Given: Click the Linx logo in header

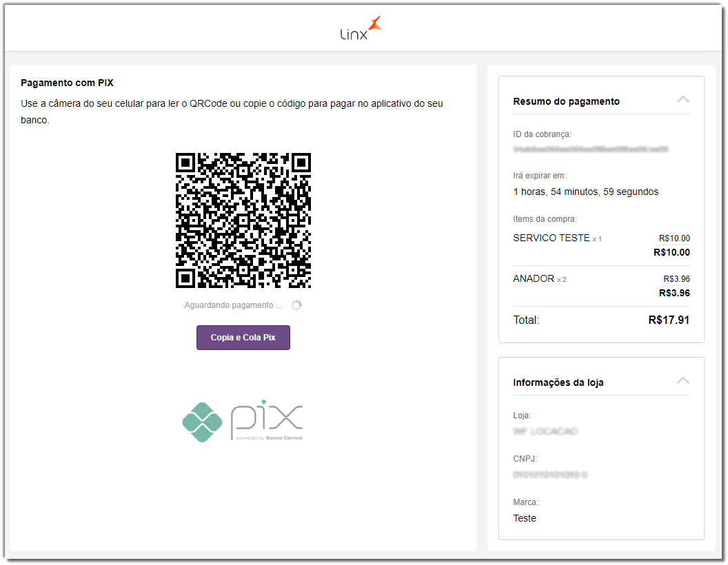Looking at the screenshot, I should click(x=361, y=28).
